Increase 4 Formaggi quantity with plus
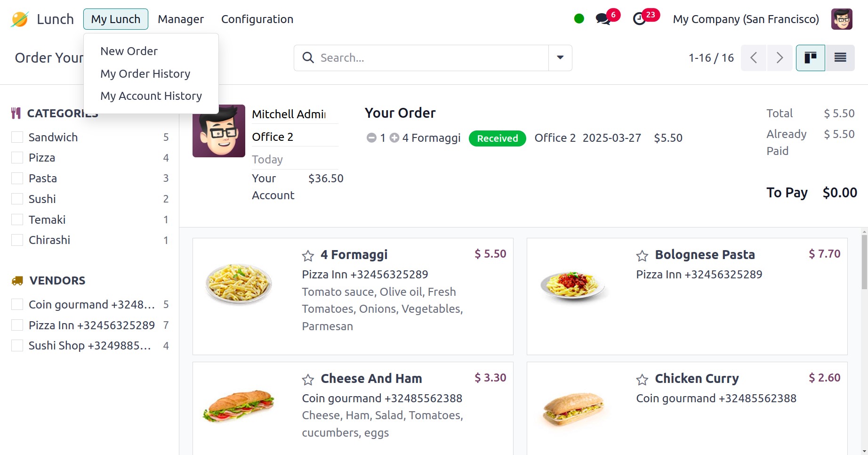 tap(394, 138)
